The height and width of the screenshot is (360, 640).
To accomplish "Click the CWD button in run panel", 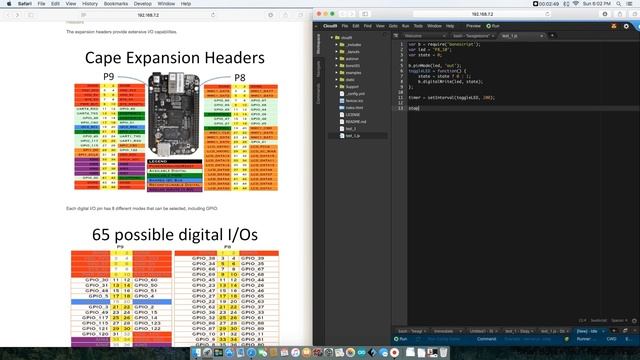I will [611, 339].
